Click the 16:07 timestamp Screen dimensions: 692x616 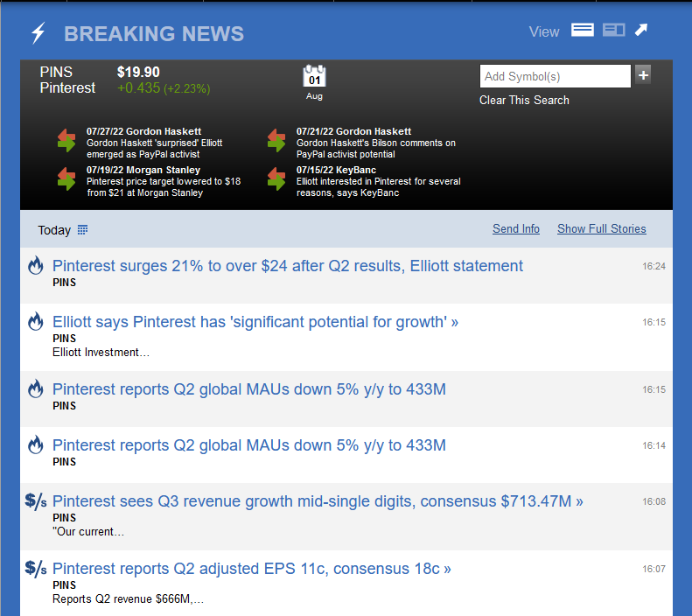click(x=654, y=569)
